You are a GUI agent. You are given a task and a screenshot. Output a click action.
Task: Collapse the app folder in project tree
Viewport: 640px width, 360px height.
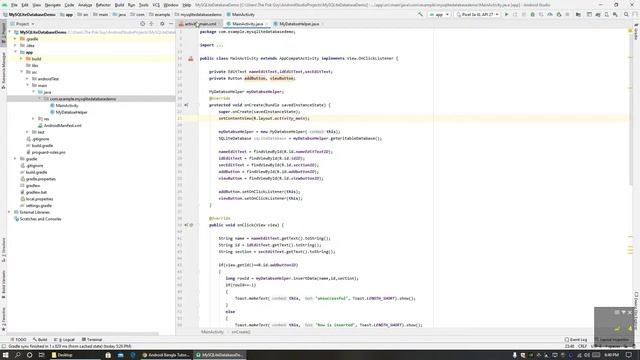click(16, 52)
